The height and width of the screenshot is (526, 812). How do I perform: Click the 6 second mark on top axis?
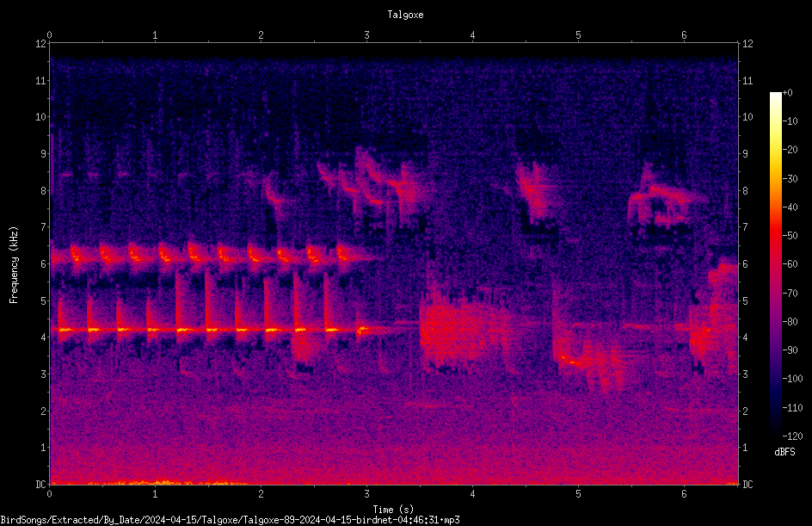(684, 35)
